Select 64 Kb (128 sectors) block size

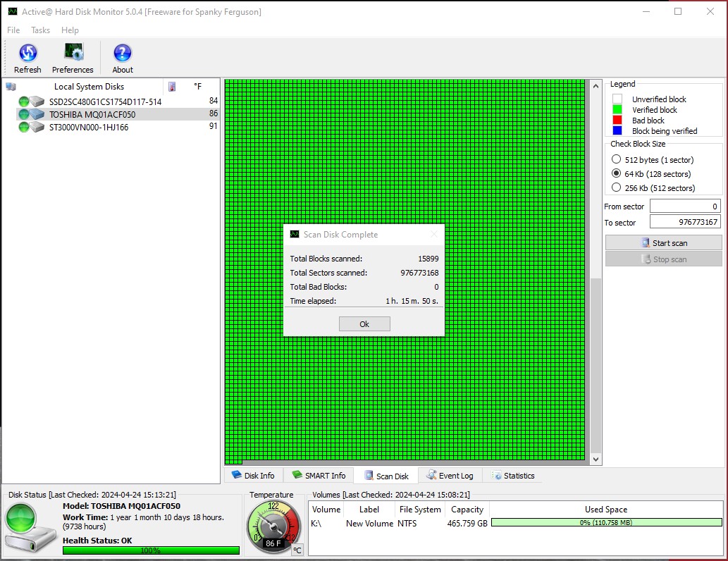617,173
